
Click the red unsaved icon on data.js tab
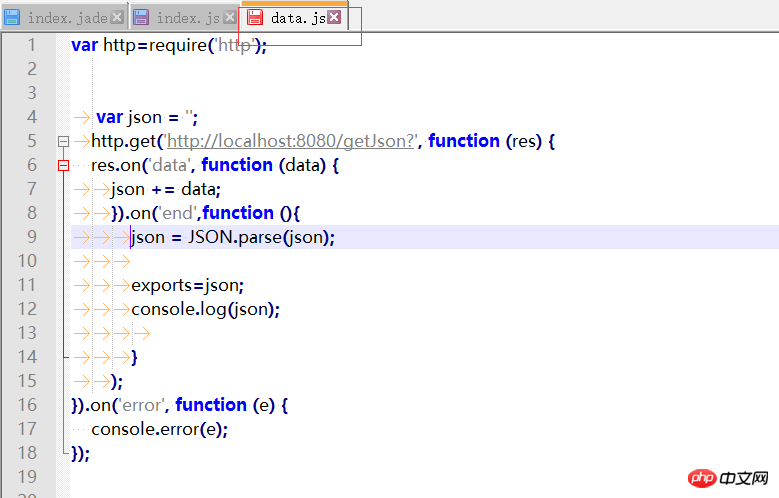click(x=255, y=17)
